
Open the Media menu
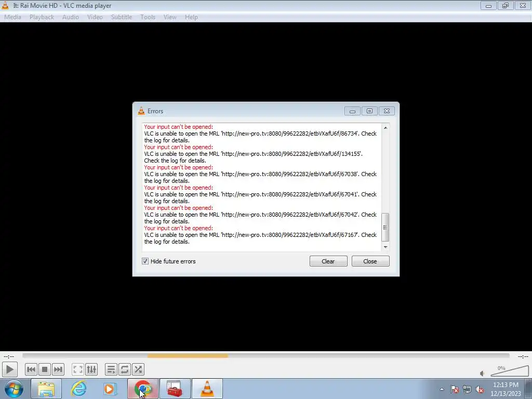(12, 17)
